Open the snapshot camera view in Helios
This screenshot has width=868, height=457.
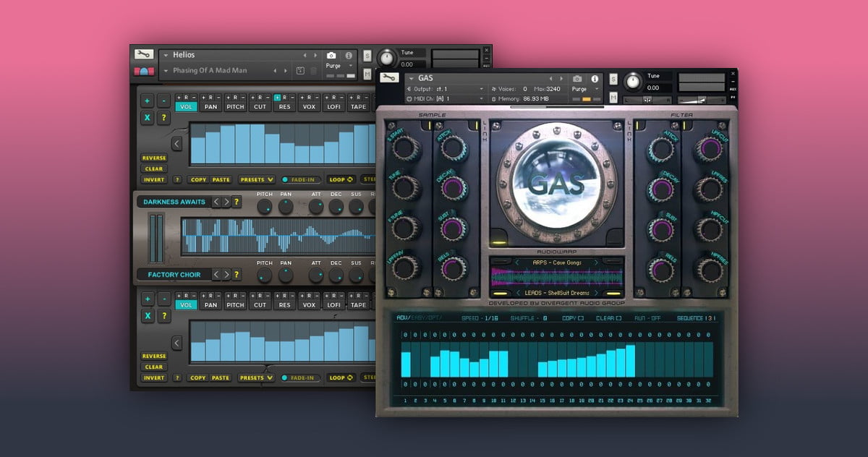[x=331, y=55]
